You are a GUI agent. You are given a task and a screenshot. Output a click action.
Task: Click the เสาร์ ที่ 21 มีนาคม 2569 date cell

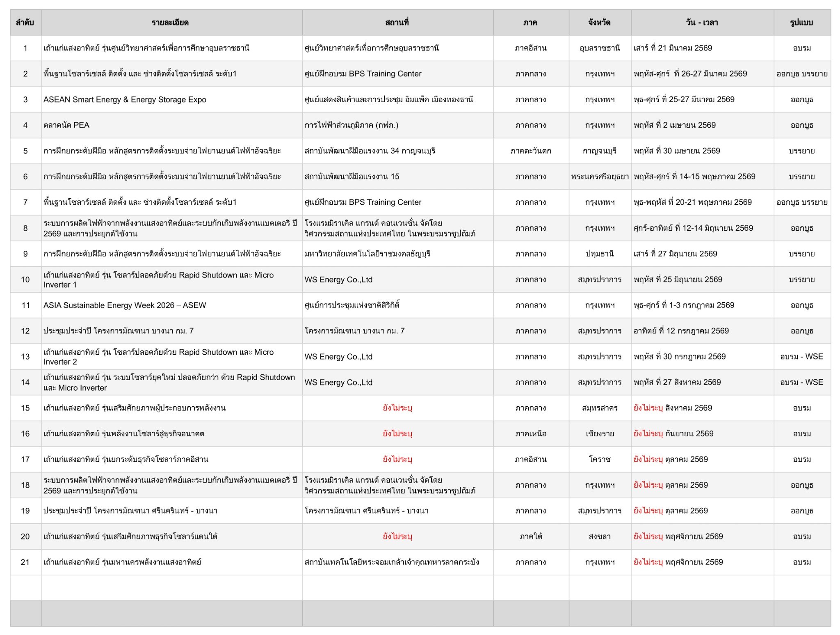pyautogui.click(x=703, y=48)
